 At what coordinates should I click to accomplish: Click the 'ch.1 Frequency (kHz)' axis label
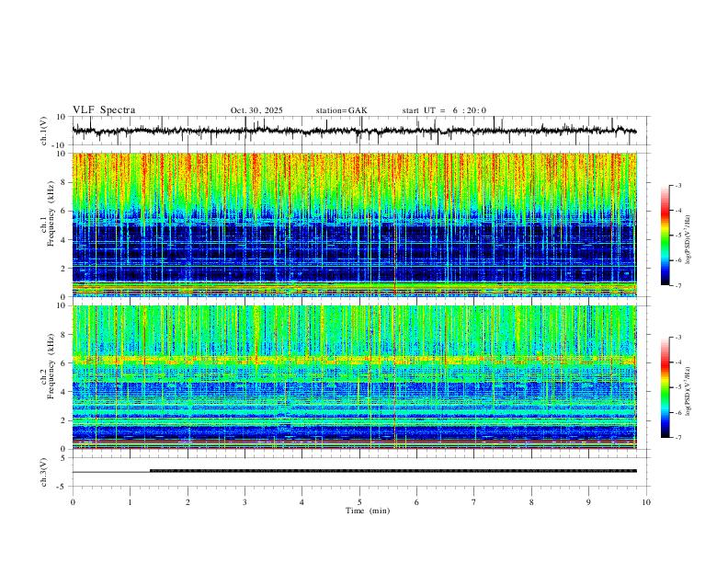click(47, 214)
